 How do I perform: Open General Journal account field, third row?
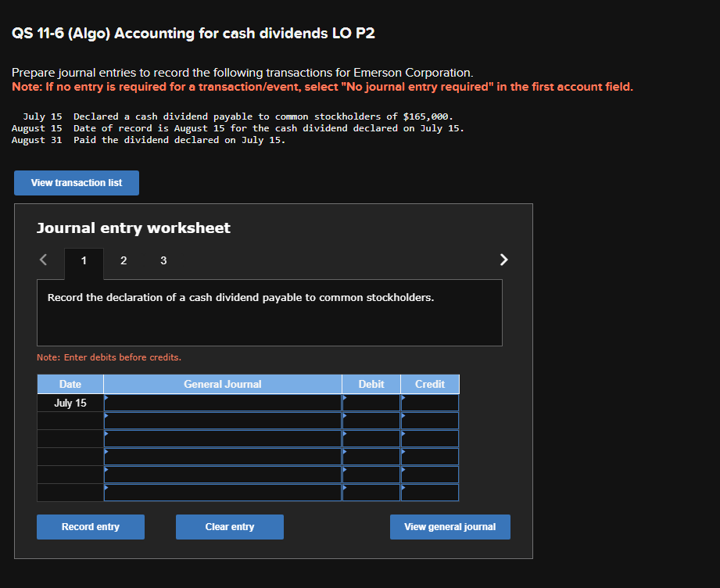coord(223,439)
